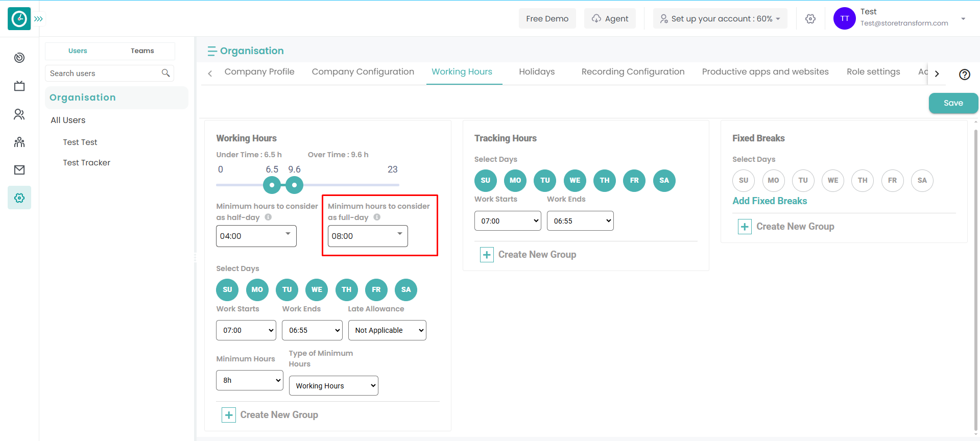Click the Search users input field
Screen dimensions: 980x441
pos(109,73)
